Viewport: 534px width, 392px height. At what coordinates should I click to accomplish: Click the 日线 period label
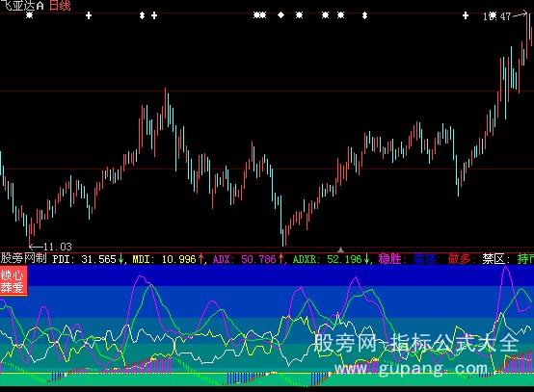tap(60, 6)
